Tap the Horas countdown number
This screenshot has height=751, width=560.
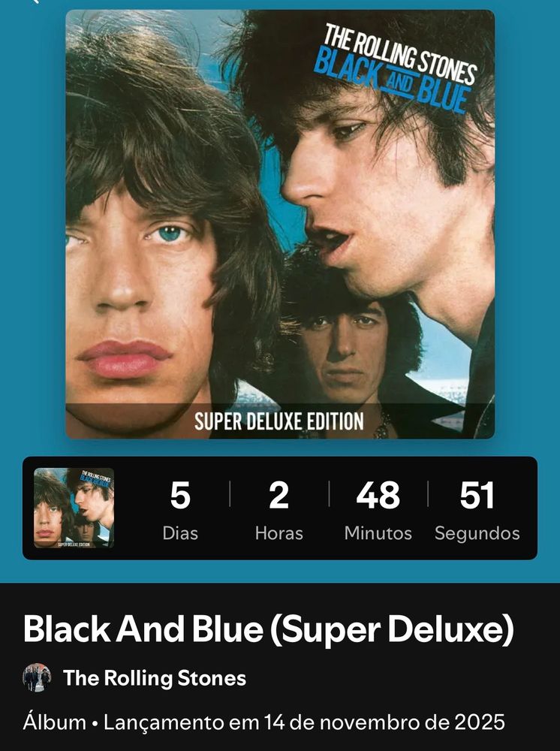pos(279,495)
